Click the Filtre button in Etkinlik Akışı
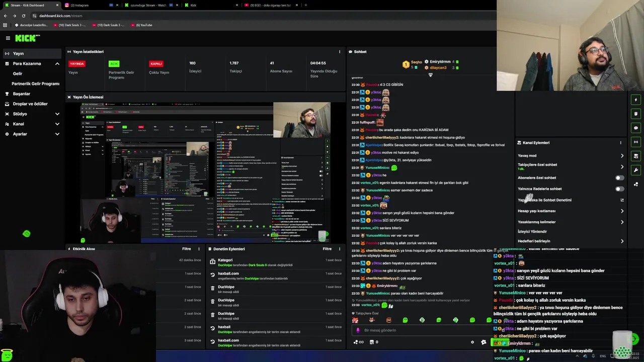The height and width of the screenshot is (362, 644). pyautogui.click(x=186, y=249)
